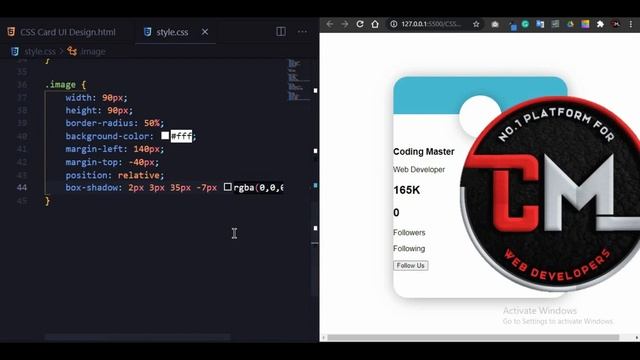Open the Chrome three-dot menu
The image size is (640, 360).
point(631,24)
